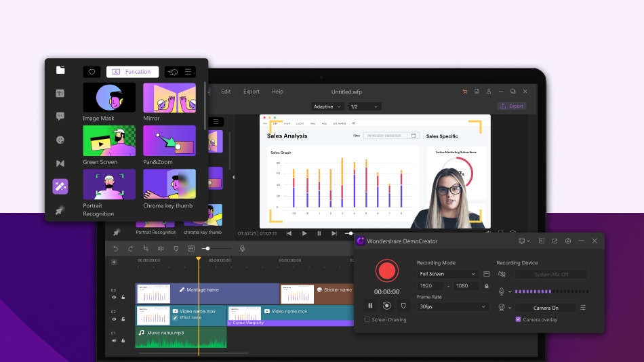
Task: Restart recording with circular arrow button
Action: [387, 306]
